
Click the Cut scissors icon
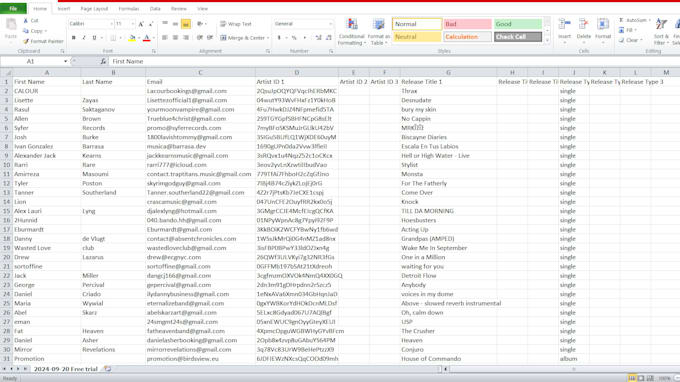(x=26, y=21)
